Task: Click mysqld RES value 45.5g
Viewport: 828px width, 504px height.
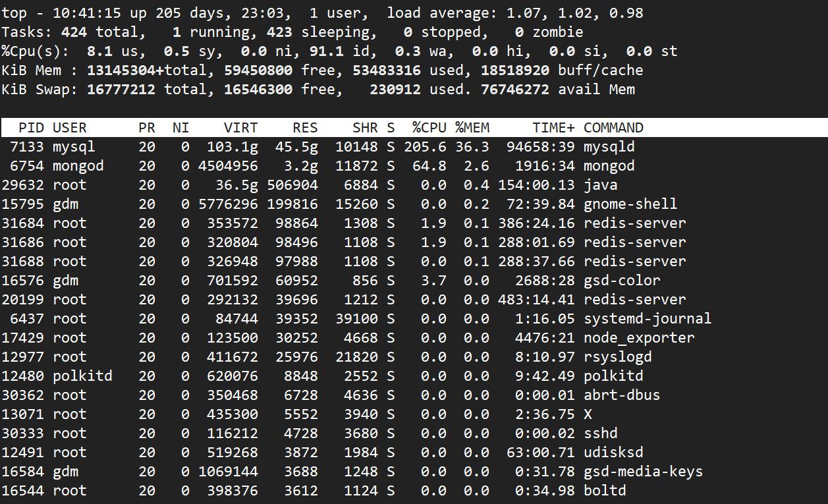Action: [296, 147]
